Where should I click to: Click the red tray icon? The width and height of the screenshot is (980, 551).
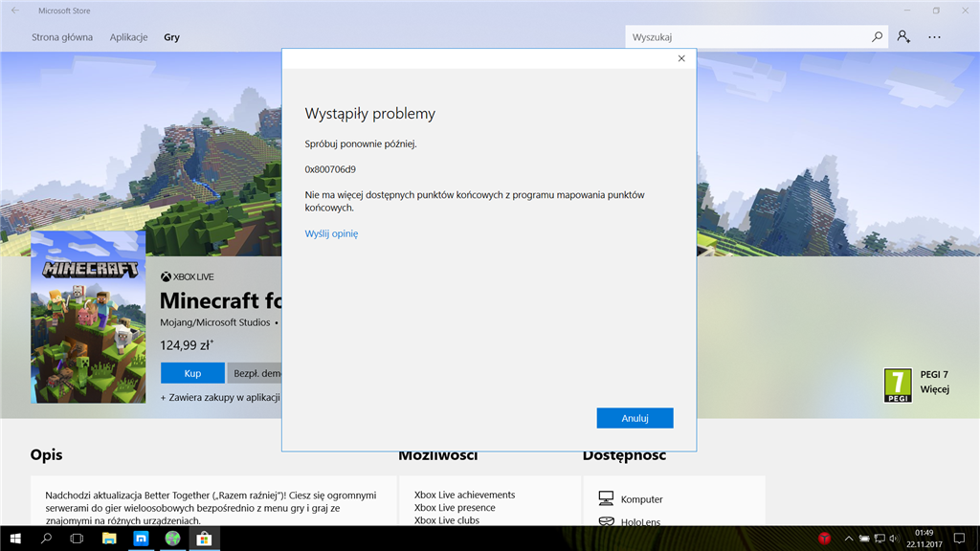point(824,538)
